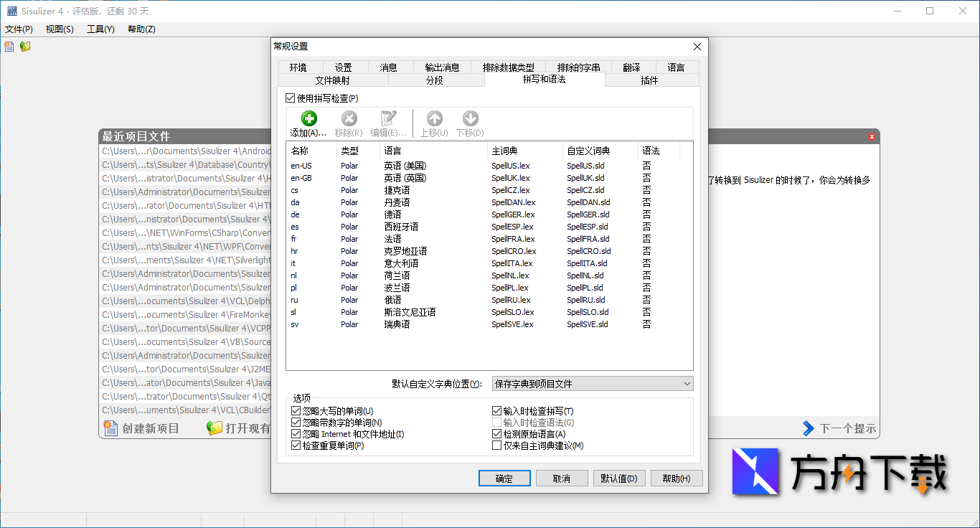Viewport: 980px width, 528px height.
Task: Click the 创建新项目 icon at bottom left
Action: (x=111, y=428)
